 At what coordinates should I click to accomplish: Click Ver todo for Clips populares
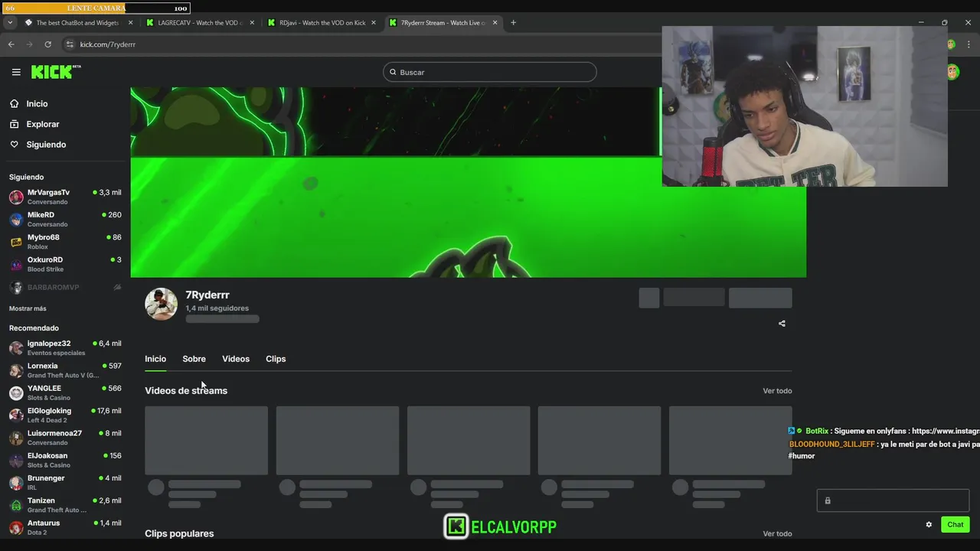click(x=777, y=533)
